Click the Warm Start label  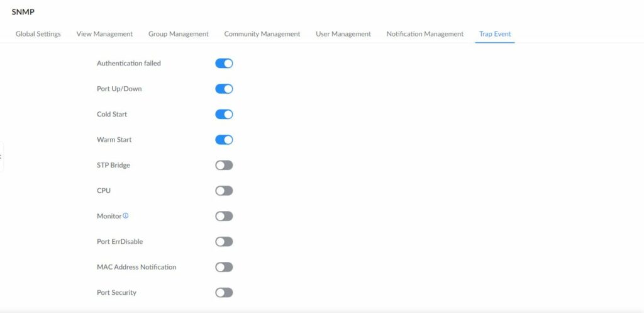(x=114, y=140)
